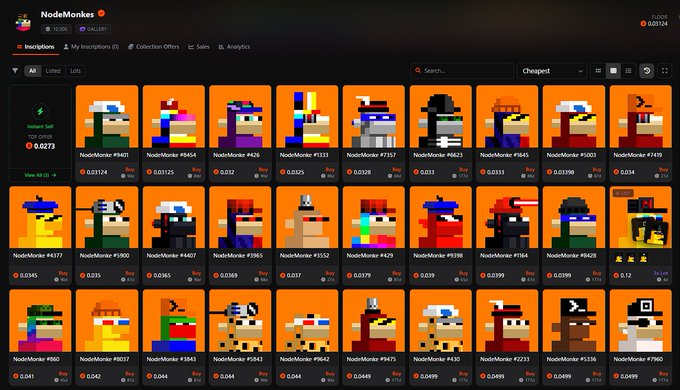Switch to compact grid view icon

pos(598,71)
